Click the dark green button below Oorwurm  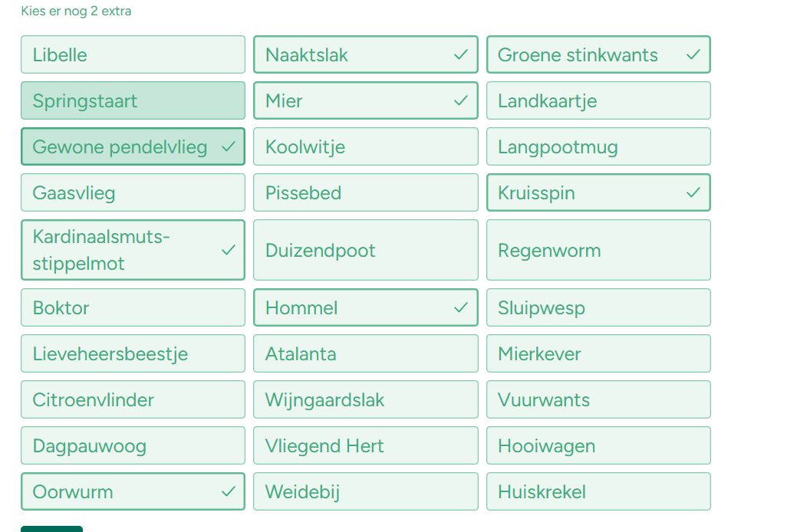click(x=51, y=529)
